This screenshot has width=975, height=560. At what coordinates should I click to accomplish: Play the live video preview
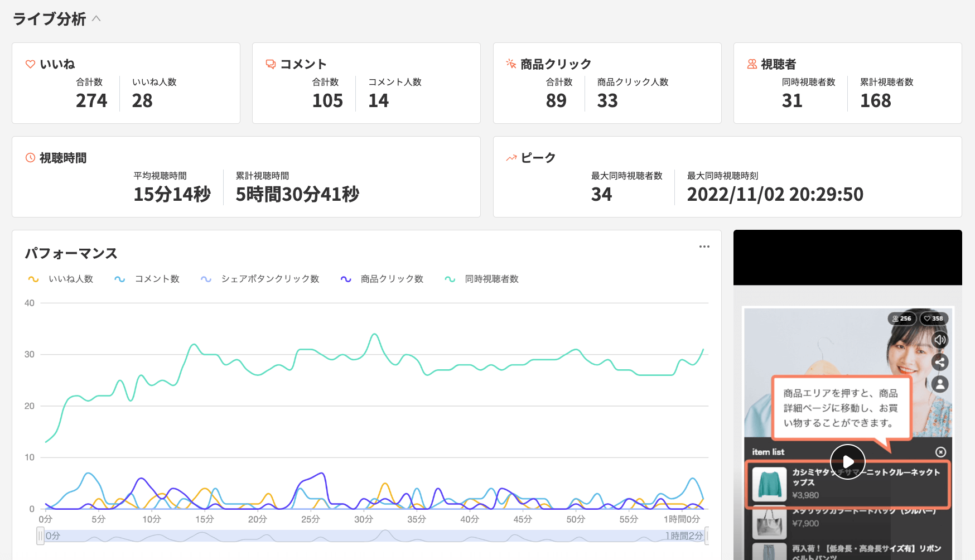tap(847, 461)
